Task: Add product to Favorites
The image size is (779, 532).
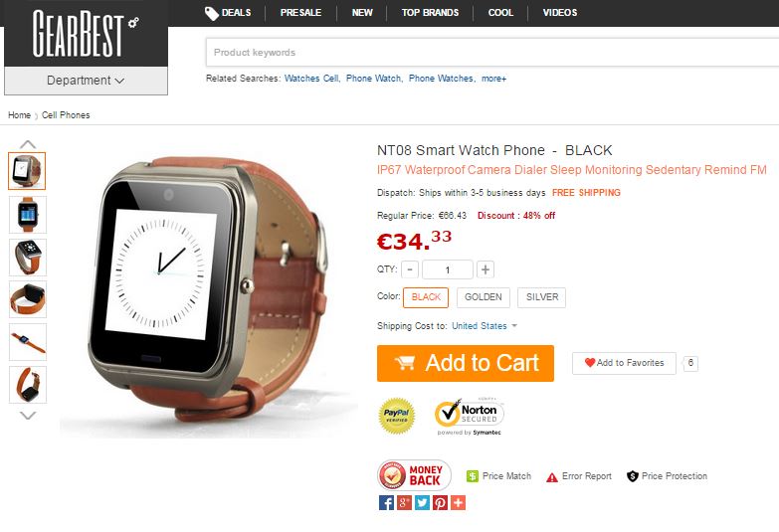Action: [624, 363]
